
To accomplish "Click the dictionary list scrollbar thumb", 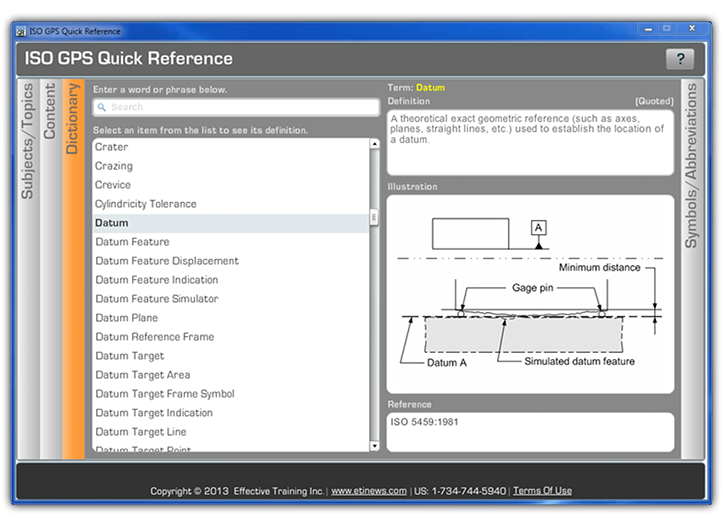I will pos(375,217).
